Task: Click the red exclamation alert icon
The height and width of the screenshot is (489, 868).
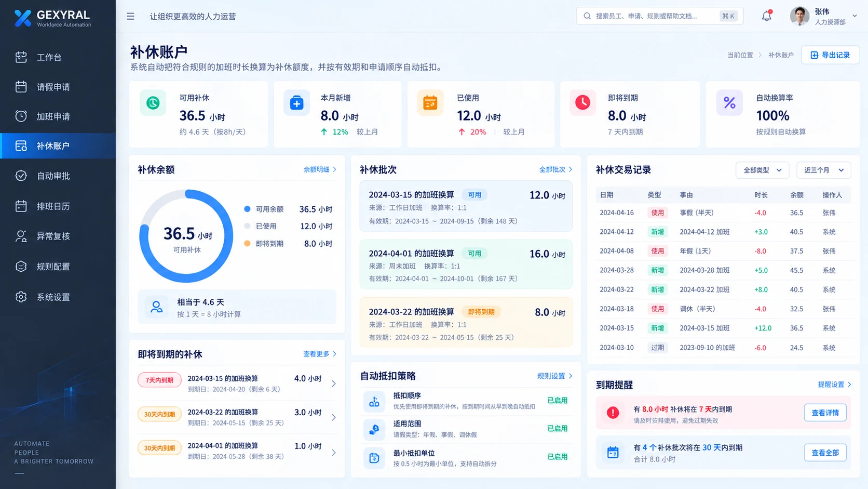Action: 613,413
